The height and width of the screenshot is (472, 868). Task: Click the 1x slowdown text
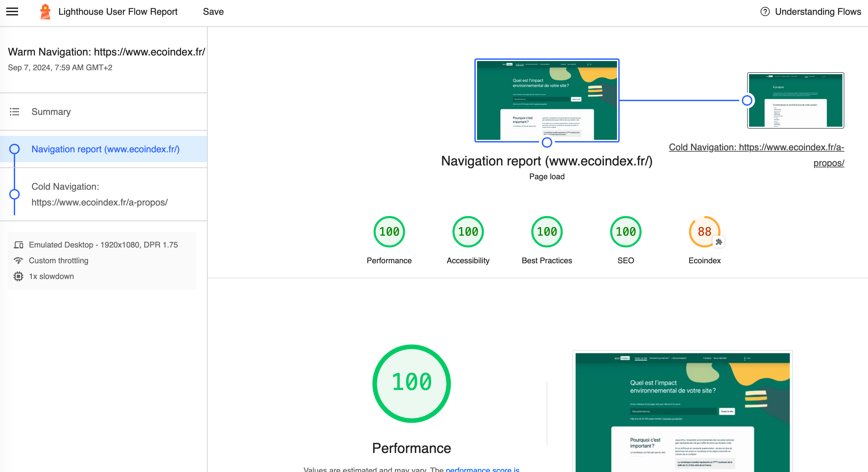click(51, 276)
